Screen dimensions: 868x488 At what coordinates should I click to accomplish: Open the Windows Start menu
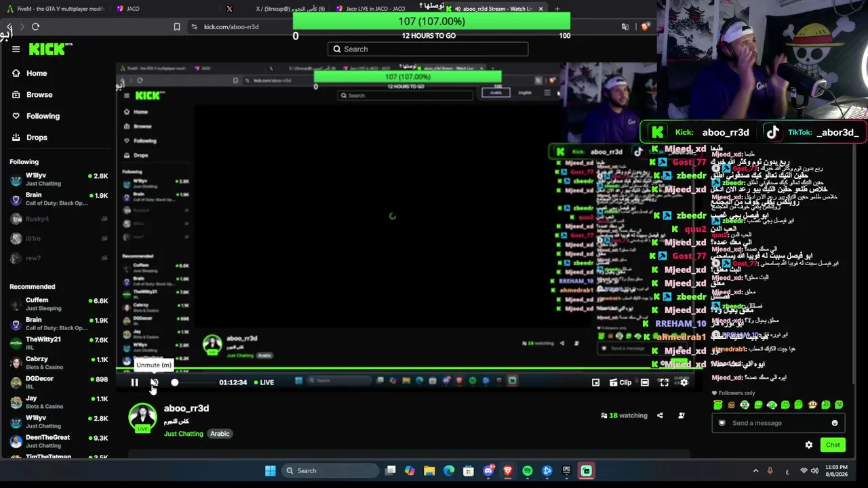click(x=270, y=471)
